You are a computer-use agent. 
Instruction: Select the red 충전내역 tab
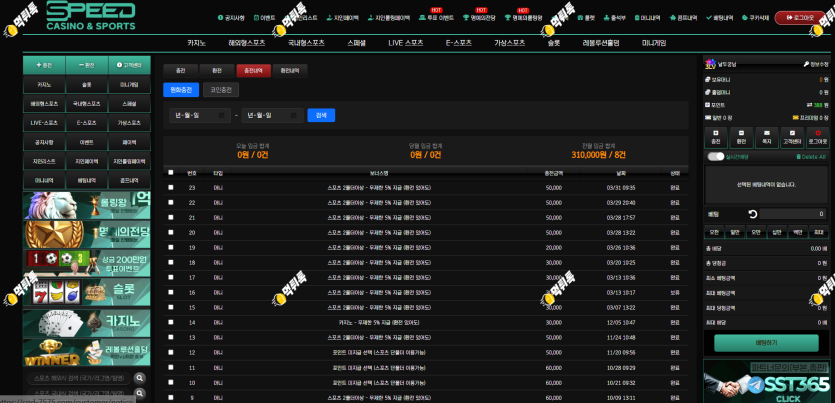point(253,70)
